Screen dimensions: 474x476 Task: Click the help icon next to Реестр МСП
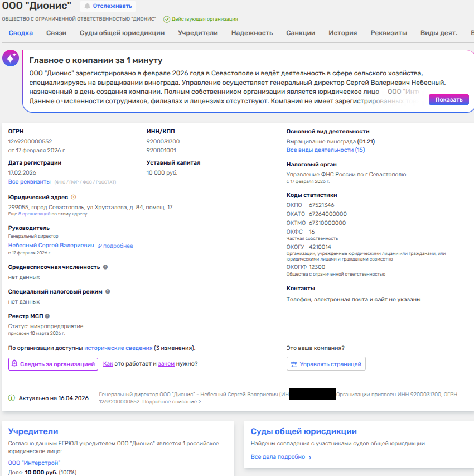click(47, 316)
